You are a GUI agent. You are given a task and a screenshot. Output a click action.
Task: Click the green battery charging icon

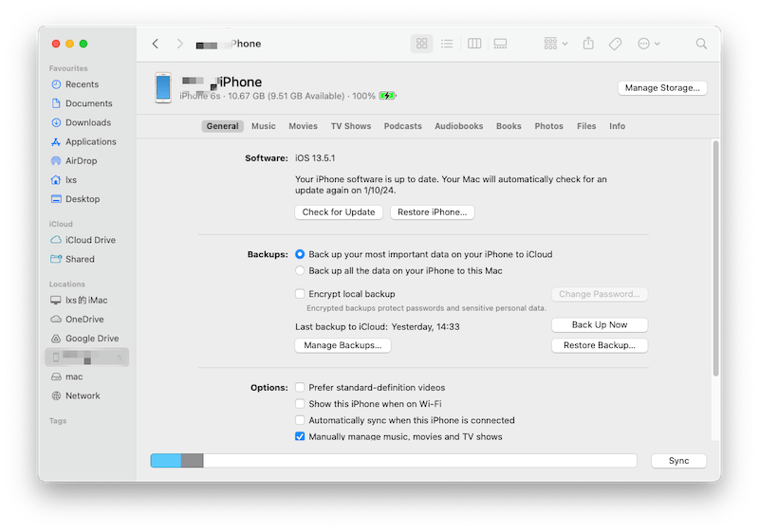387,96
